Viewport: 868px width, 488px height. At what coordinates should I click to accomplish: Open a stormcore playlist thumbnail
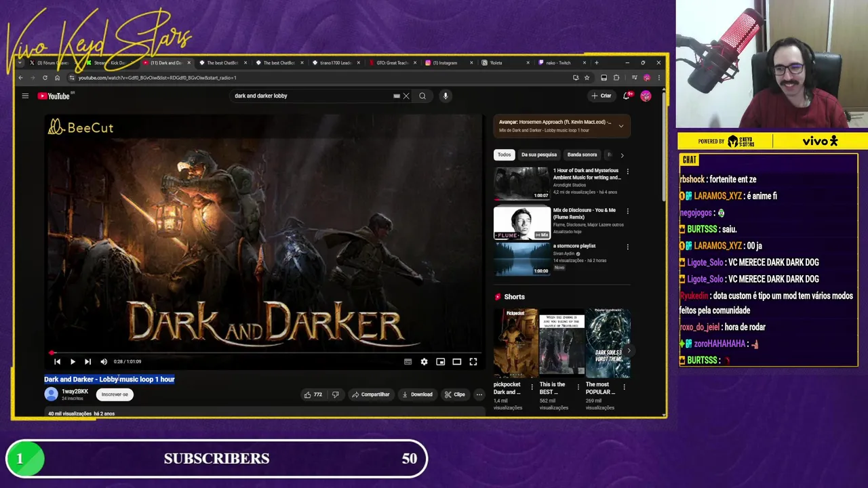[x=521, y=259]
